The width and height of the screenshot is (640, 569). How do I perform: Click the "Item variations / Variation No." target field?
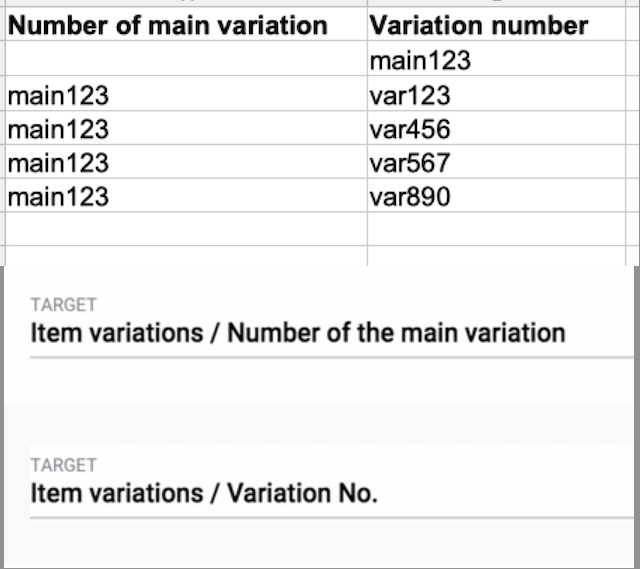(x=204, y=494)
